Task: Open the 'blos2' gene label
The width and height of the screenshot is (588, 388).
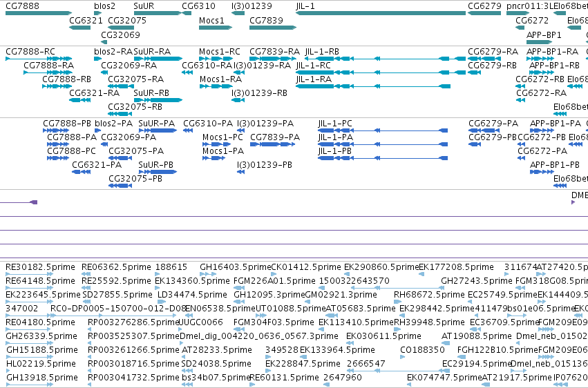Action: (x=104, y=6)
